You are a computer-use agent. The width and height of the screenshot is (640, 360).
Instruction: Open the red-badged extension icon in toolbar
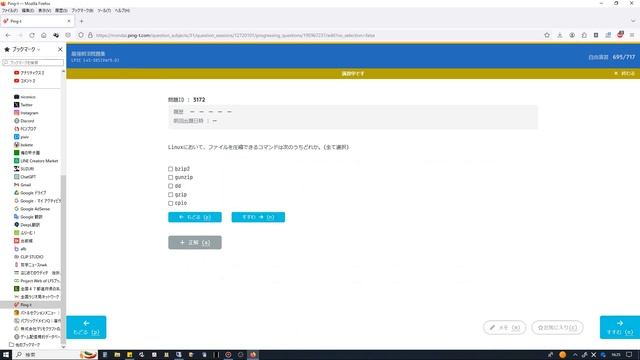pyautogui.click(x=620, y=35)
